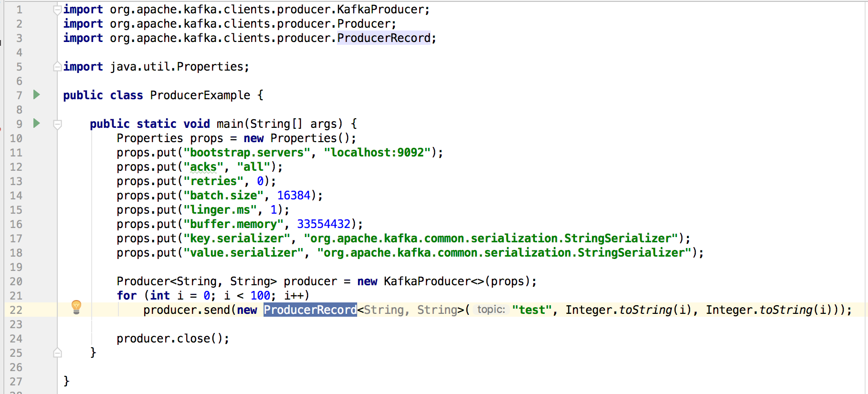Click the "test" topic string

click(532, 310)
